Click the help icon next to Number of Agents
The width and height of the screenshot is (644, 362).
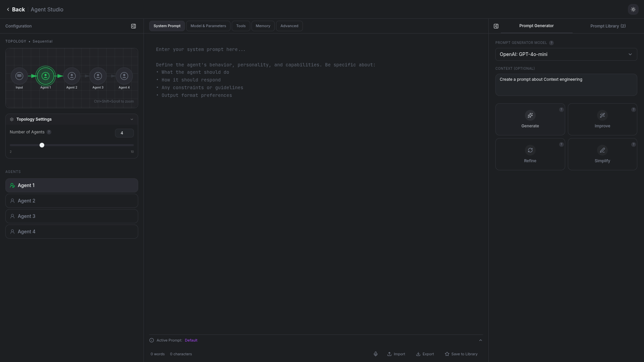(49, 132)
